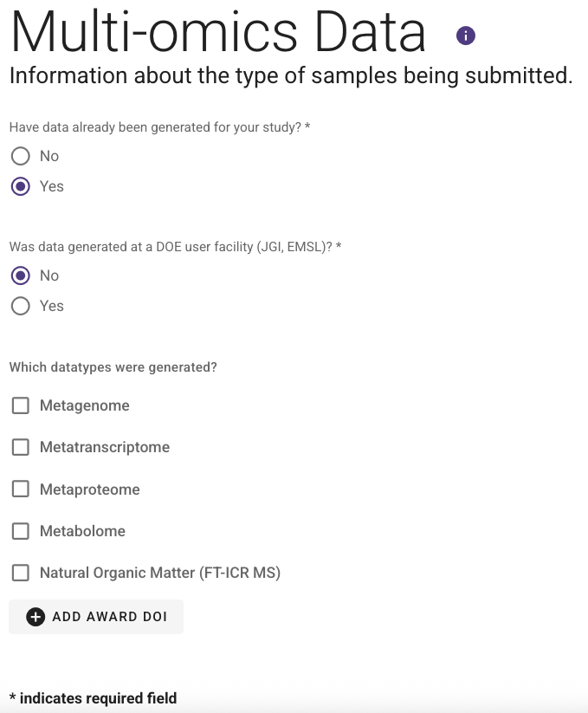Open the info icon beside Multi-omics Data
This screenshot has width=588, height=713.
[x=466, y=36]
